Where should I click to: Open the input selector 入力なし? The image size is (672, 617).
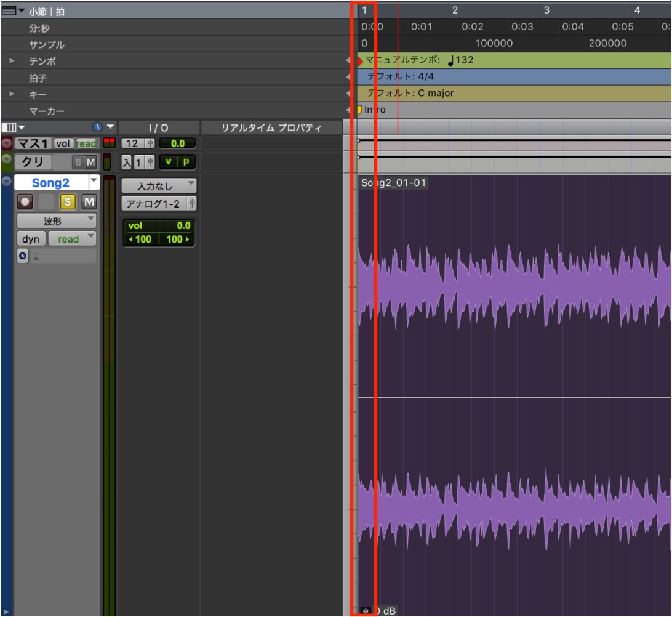pos(159,186)
